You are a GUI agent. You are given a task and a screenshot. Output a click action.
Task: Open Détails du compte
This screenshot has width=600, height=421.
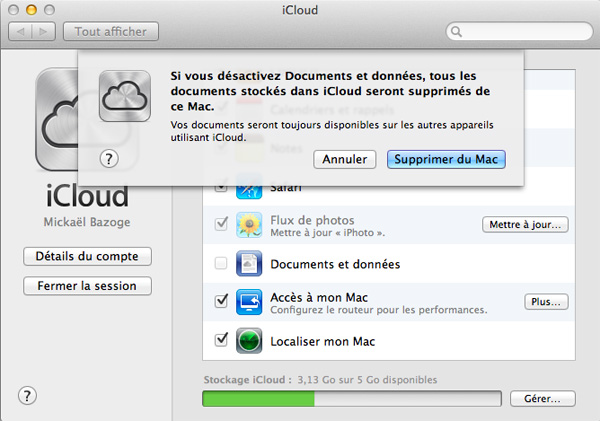[87, 256]
